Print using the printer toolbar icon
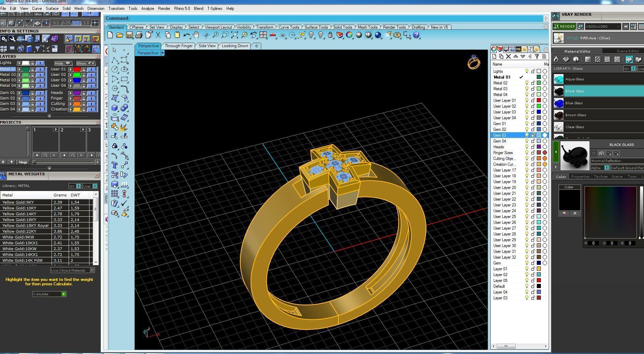Screen dimensions: 644x354 pos(139,35)
